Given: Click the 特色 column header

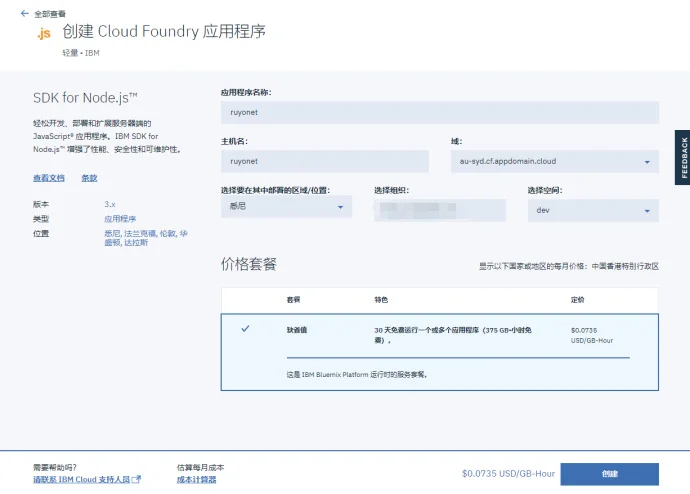Looking at the screenshot, I should click(381, 300).
